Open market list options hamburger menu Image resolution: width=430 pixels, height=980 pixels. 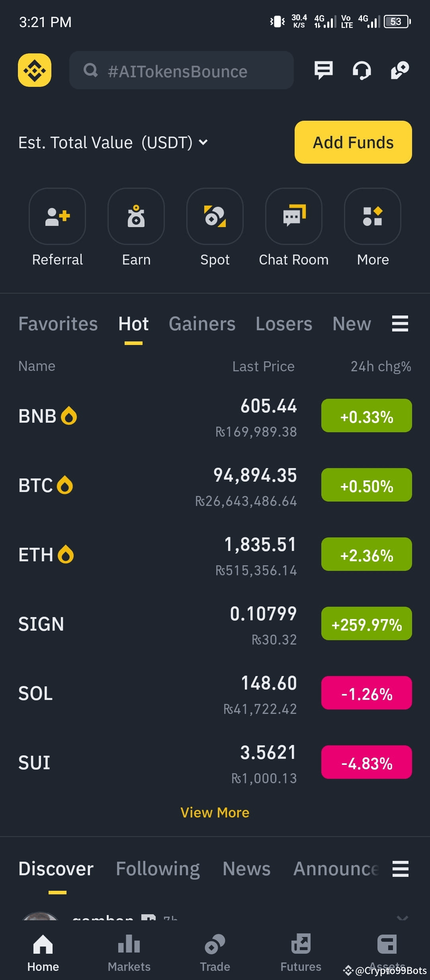[400, 323]
